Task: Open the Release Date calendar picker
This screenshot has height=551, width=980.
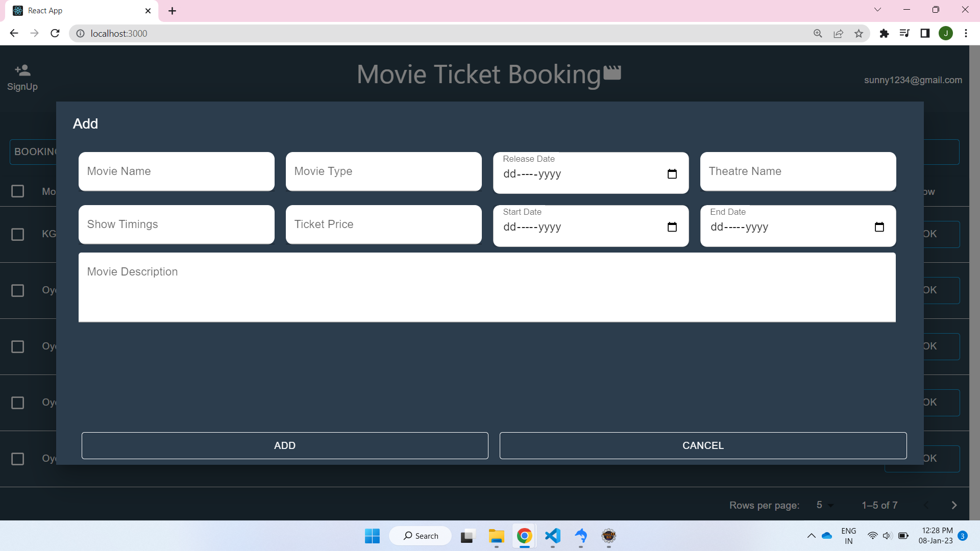Action: (672, 174)
